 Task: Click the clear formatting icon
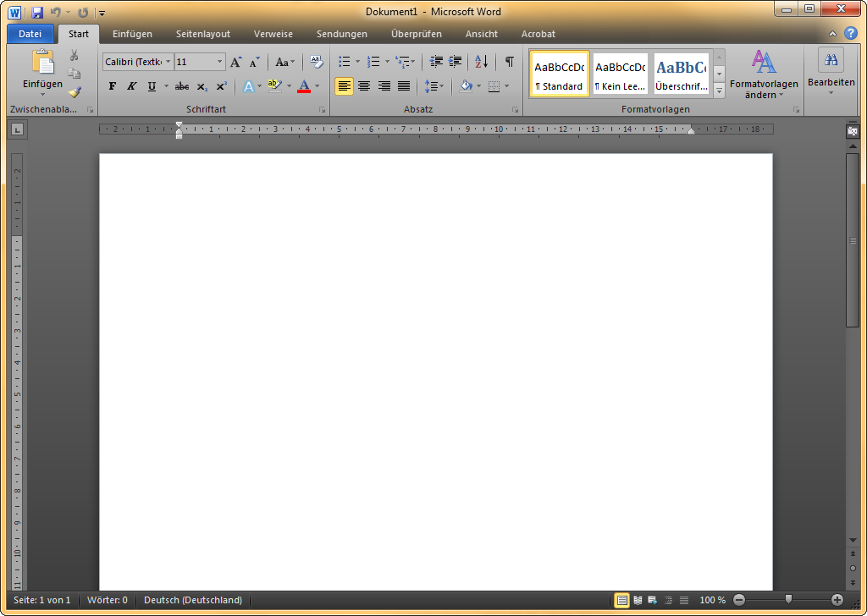tap(317, 62)
